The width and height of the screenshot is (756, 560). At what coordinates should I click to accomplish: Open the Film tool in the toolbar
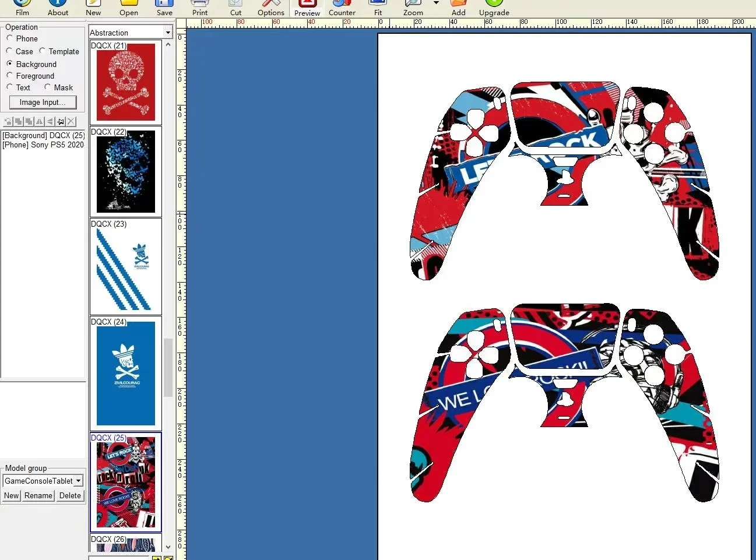pyautogui.click(x=22, y=8)
